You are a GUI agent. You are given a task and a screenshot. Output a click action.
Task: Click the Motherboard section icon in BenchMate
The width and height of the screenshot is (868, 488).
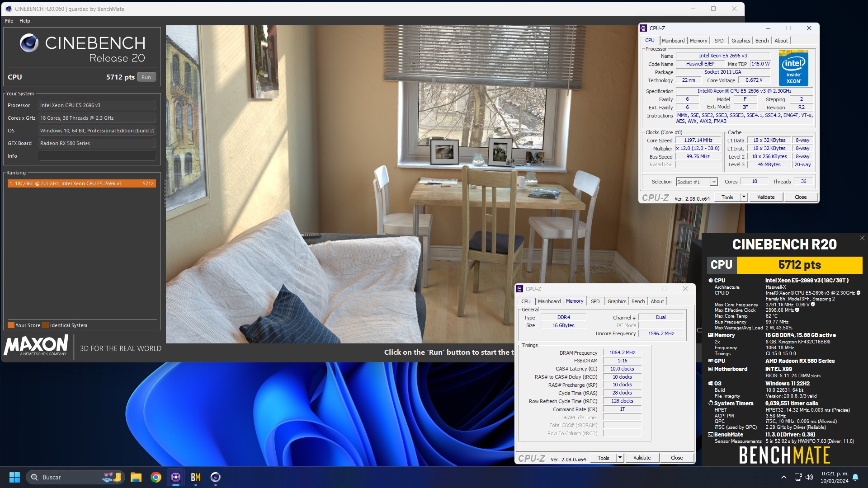tap(711, 369)
